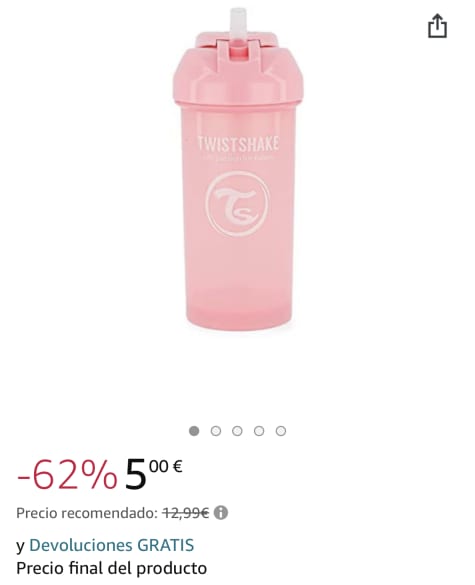475x585 pixels.
Task: Show the fourth product photo dot
Action: [x=259, y=431]
